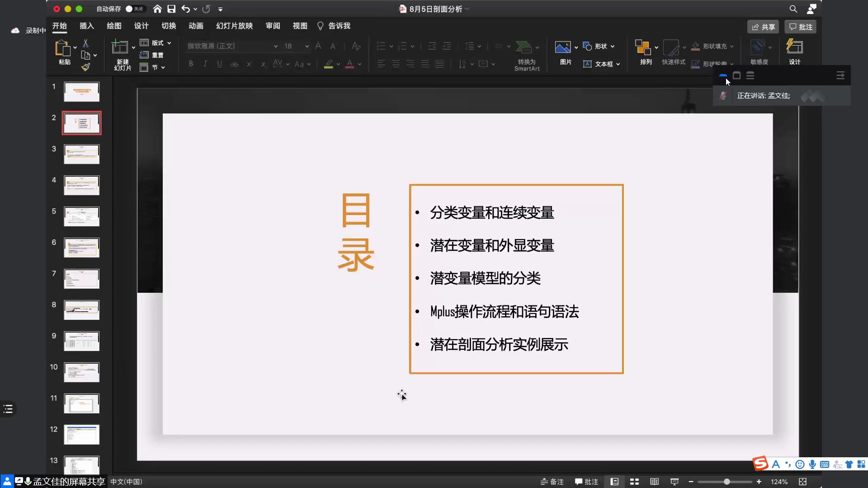
Task: Expand the bullets list dropdown arrow
Action: 391,46
